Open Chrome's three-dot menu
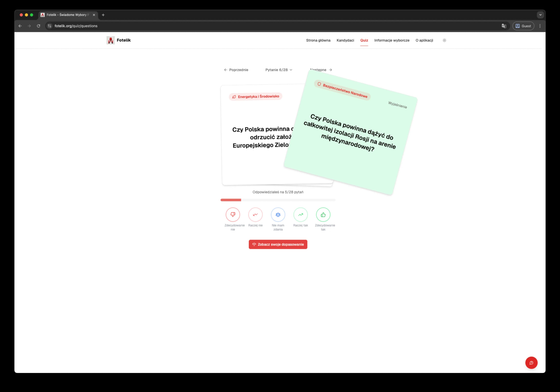560x392 pixels. pyautogui.click(x=540, y=26)
